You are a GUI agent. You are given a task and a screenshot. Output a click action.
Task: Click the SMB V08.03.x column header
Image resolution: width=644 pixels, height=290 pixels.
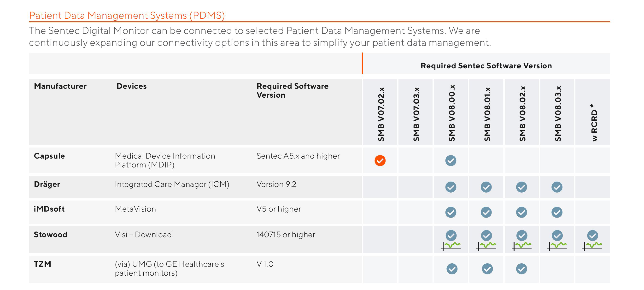coord(558,114)
